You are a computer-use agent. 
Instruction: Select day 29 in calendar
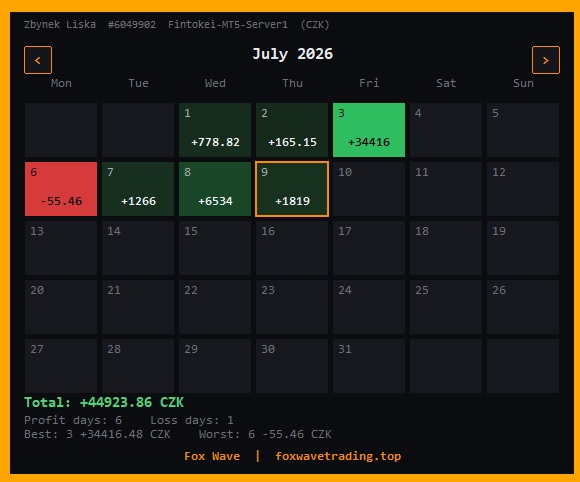(x=215, y=366)
